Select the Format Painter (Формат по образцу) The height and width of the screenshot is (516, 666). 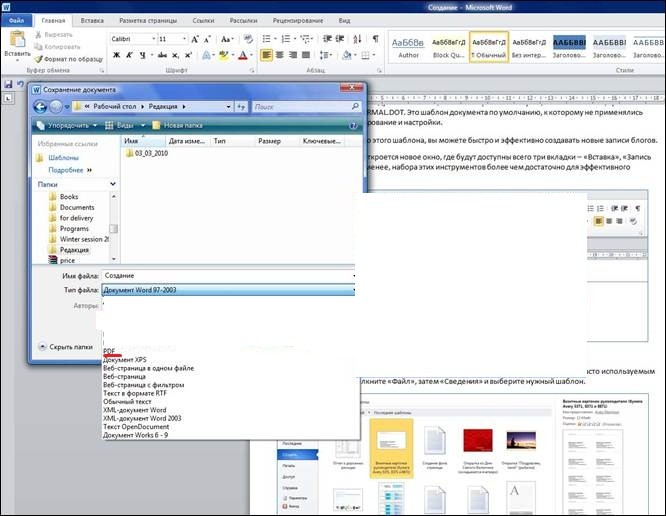click(x=68, y=59)
